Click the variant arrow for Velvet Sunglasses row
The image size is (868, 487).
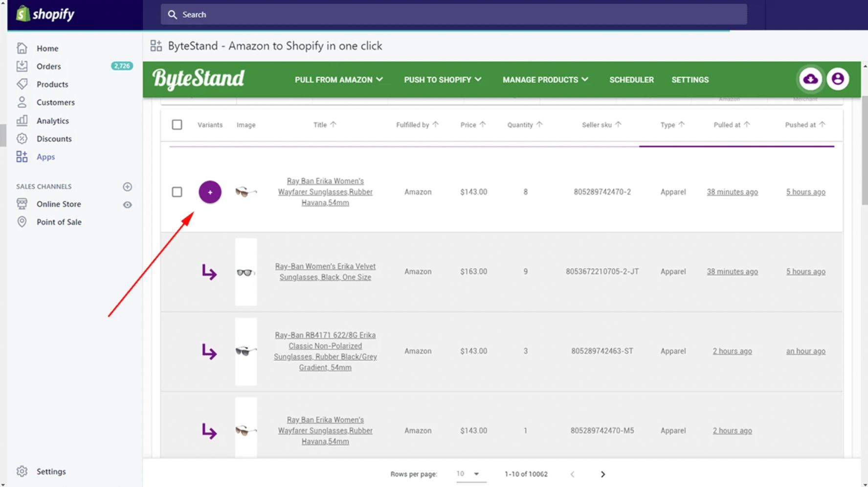pyautogui.click(x=209, y=272)
